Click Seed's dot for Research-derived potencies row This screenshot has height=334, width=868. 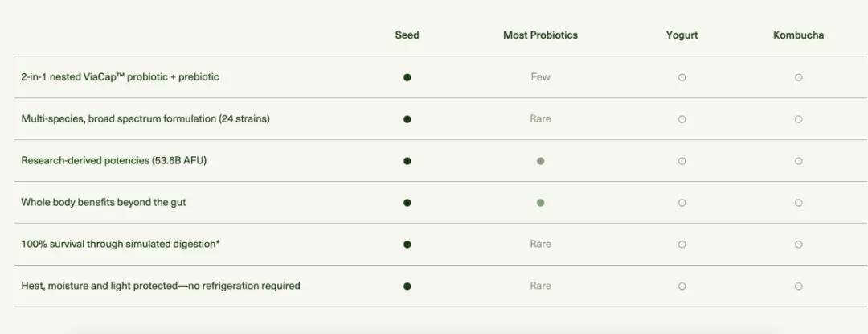(x=407, y=161)
